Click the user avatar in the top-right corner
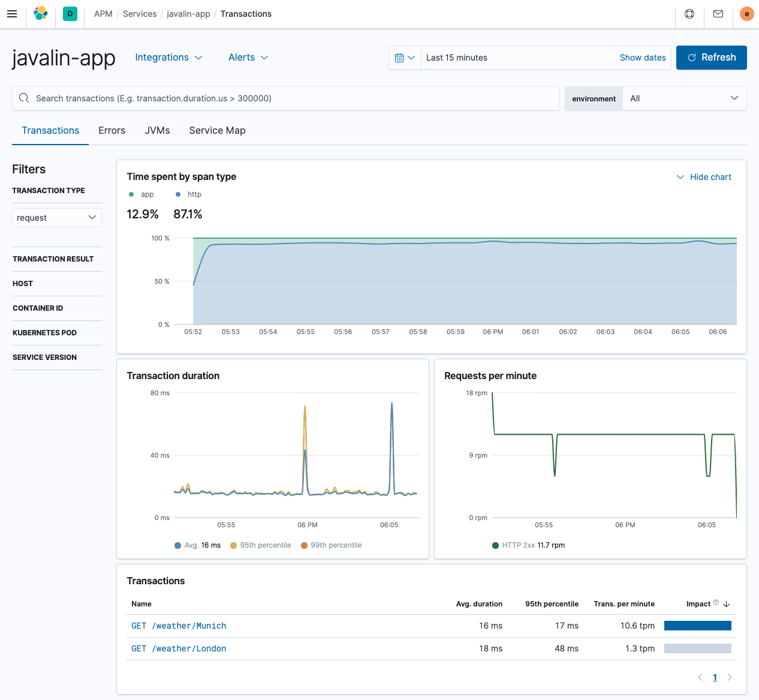This screenshot has width=759, height=700. (746, 13)
